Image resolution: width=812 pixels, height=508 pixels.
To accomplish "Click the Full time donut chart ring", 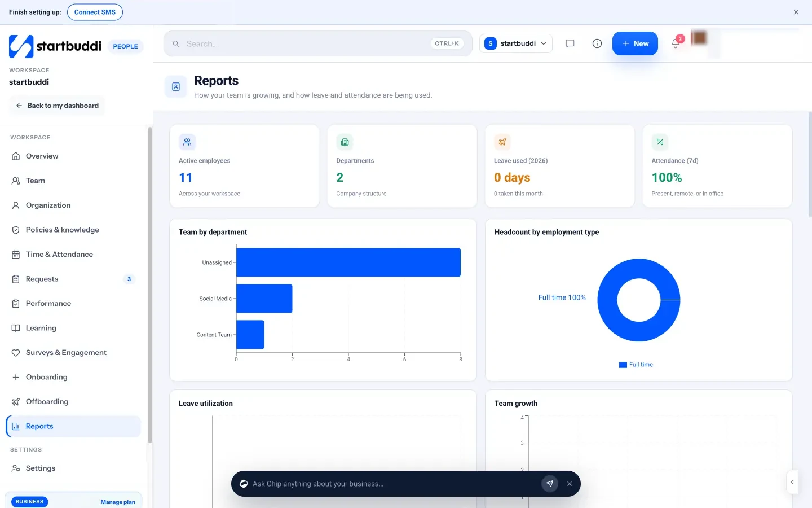I will click(x=639, y=269).
